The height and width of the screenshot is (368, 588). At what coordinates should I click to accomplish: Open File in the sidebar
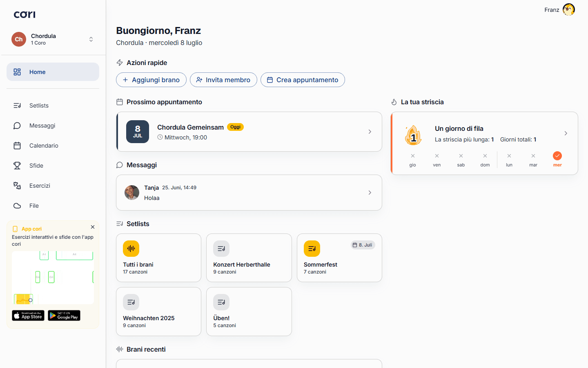pyautogui.click(x=53, y=206)
